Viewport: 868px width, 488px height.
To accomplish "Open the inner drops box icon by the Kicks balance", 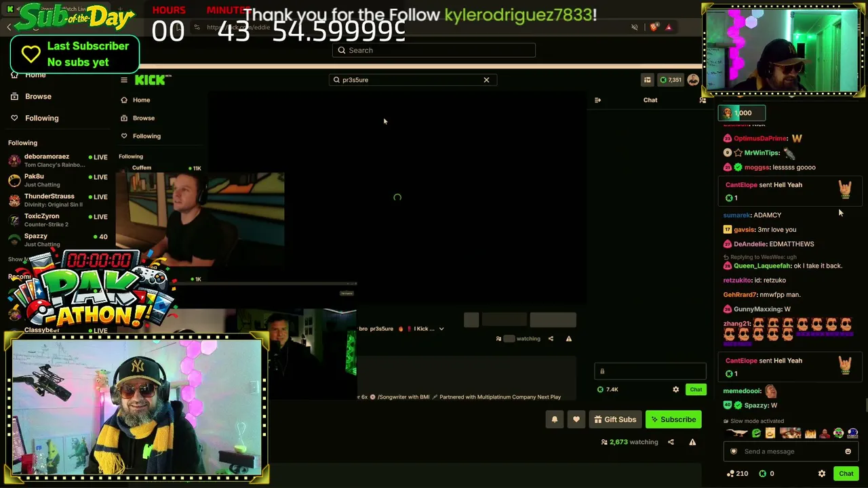I will 647,80.
